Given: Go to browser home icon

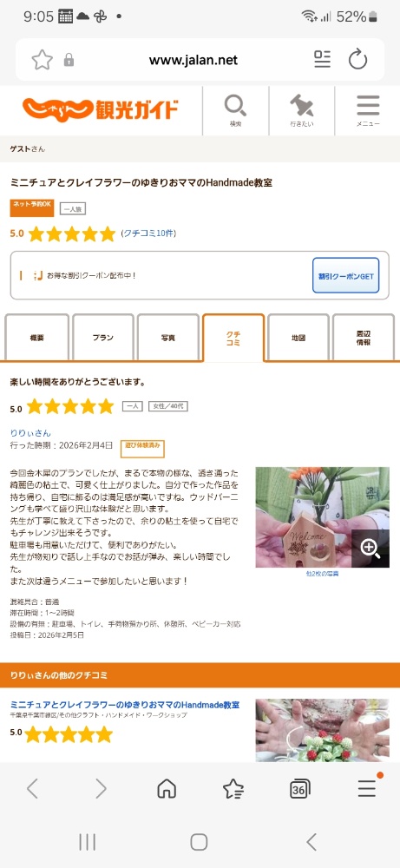Looking at the screenshot, I should (167, 788).
